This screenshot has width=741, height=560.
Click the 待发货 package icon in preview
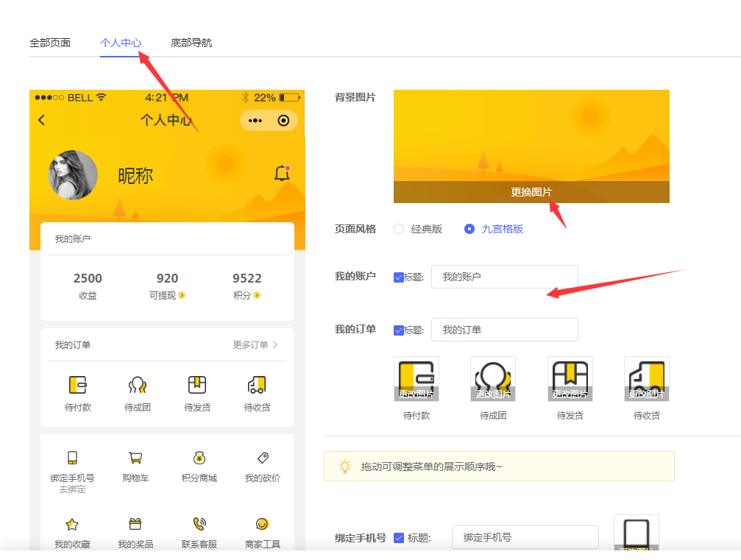coord(197,385)
